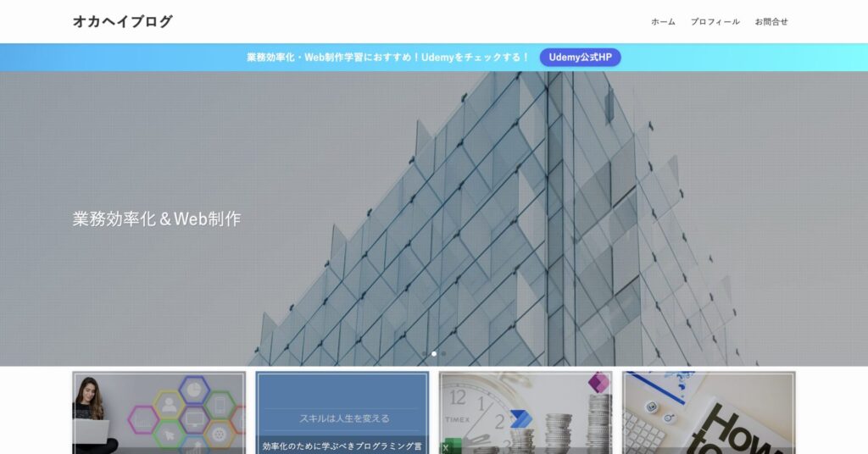The height and width of the screenshot is (454, 868).
Task: Click the person silhouette hexagon icon
Action: click(x=169, y=405)
